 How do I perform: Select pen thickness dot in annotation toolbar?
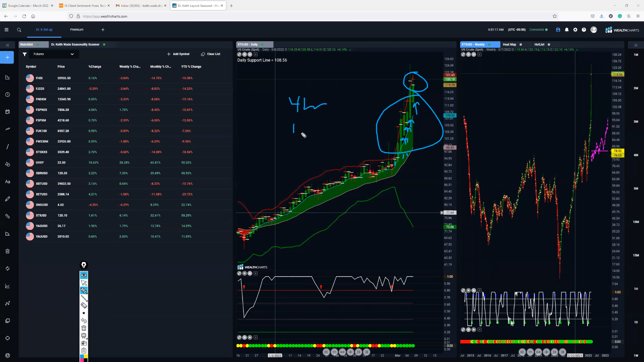coord(84,313)
